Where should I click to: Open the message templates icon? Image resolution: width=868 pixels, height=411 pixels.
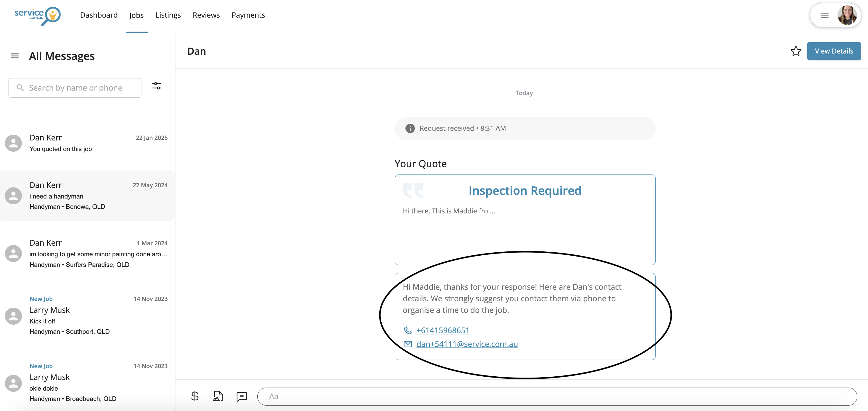pos(241,396)
